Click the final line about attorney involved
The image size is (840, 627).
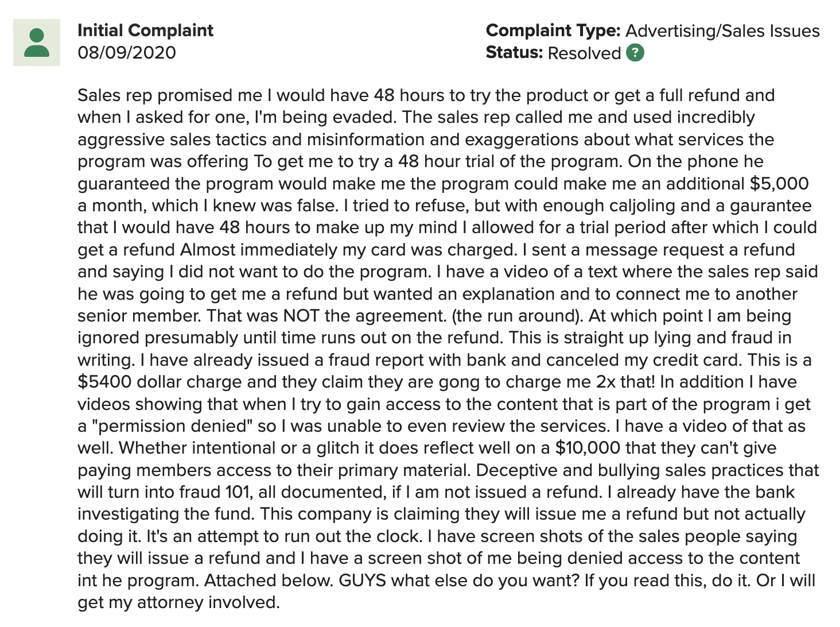tap(179, 602)
